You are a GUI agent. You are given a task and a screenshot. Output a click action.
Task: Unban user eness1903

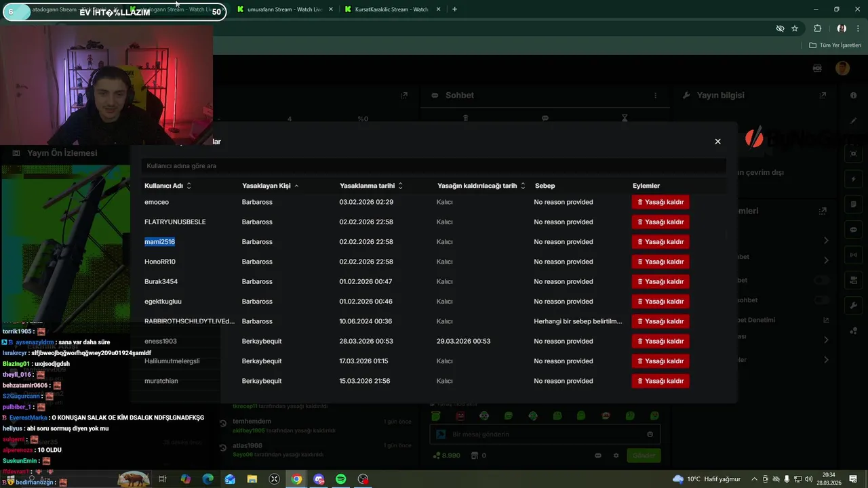pos(660,341)
